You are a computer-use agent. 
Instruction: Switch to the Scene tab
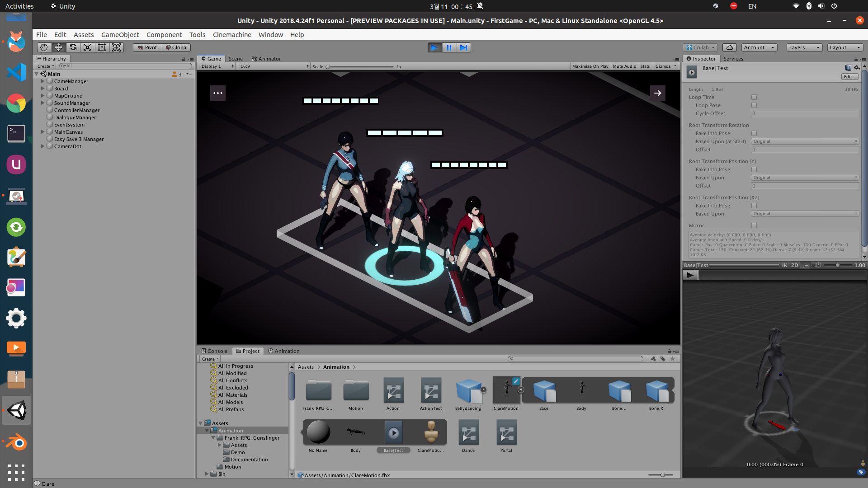[236, 59]
